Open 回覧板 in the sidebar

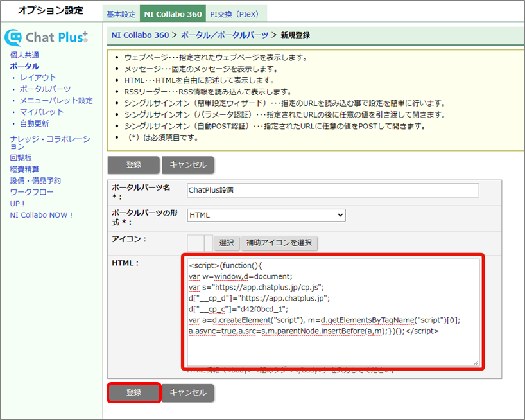pos(21,158)
